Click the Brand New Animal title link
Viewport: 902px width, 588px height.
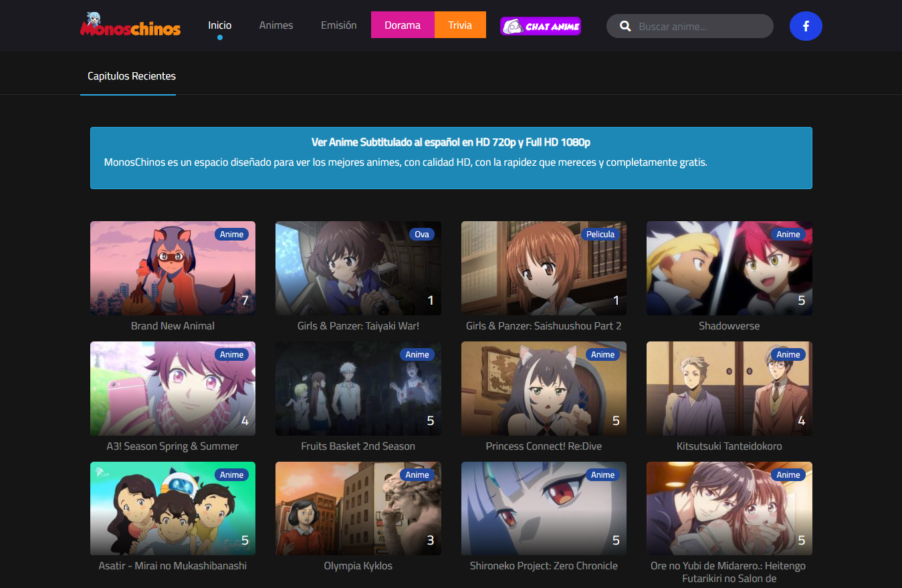point(173,326)
